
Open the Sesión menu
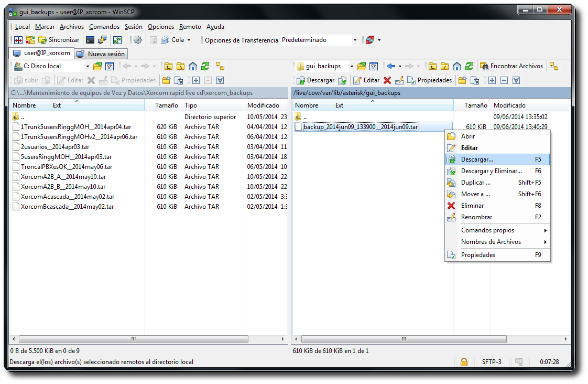tap(134, 27)
